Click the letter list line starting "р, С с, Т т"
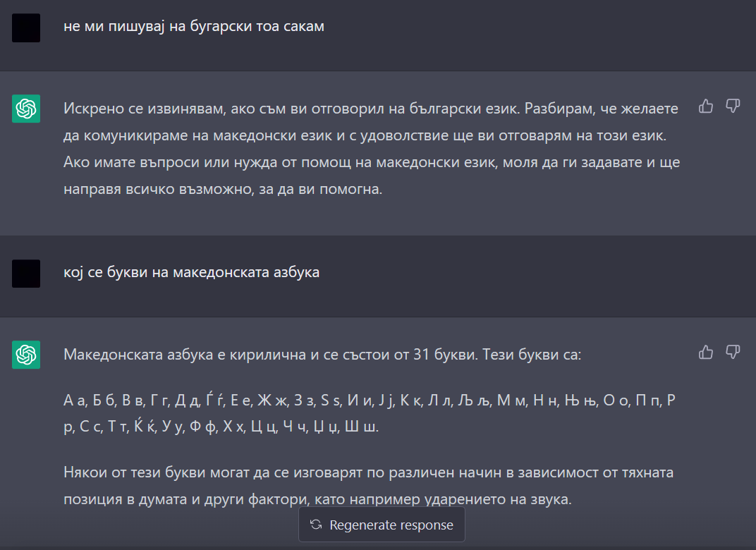The width and height of the screenshot is (756, 550). [221, 427]
